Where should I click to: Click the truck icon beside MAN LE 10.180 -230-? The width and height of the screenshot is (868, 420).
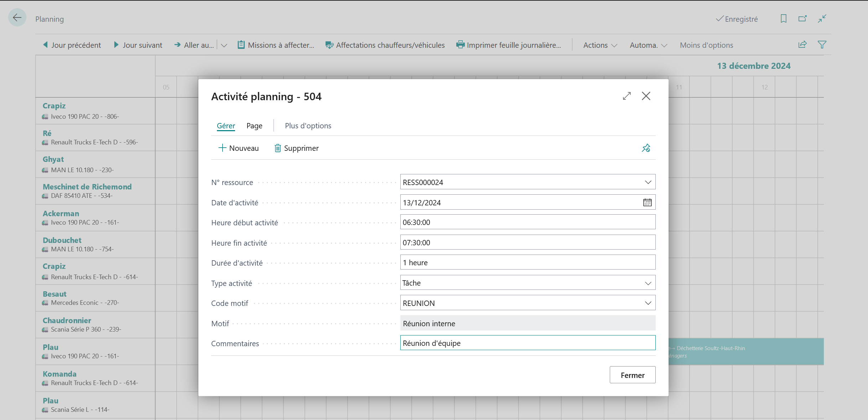[45, 170]
